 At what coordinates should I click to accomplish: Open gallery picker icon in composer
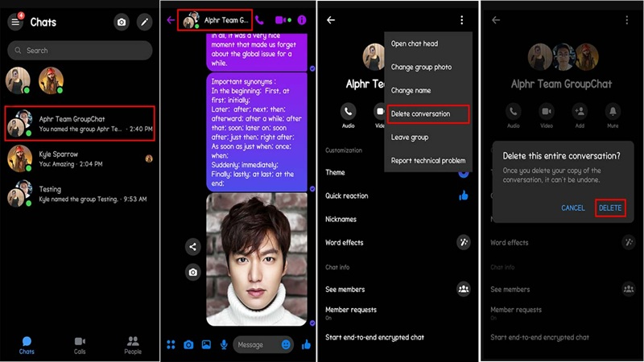206,345
